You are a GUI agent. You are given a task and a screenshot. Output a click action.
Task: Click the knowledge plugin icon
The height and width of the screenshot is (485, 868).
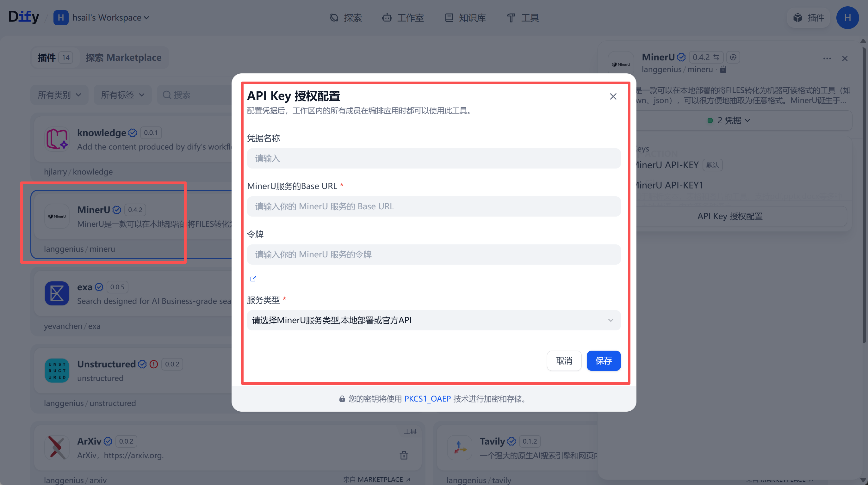point(57,139)
